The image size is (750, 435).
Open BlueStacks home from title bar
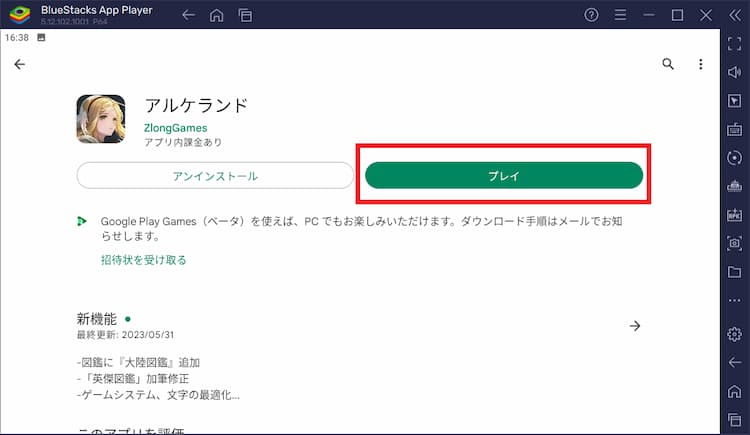coord(217,15)
